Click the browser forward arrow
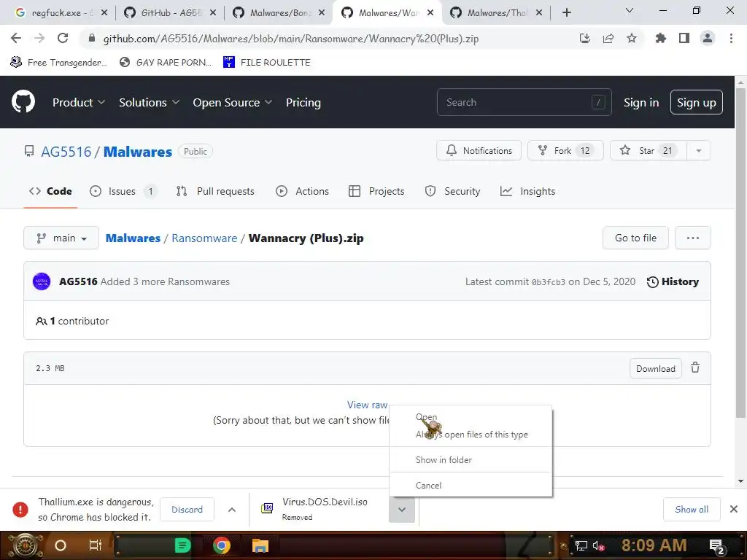Viewport: 747px width, 560px height. 39,38
